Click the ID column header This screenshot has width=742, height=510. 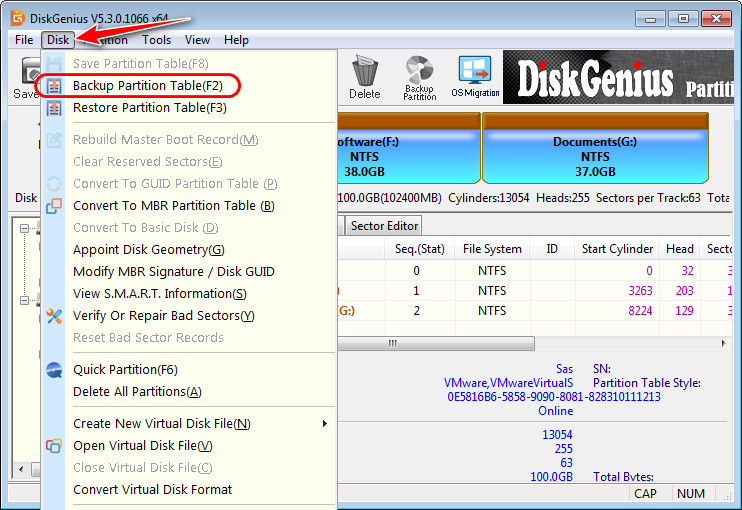tap(552, 249)
